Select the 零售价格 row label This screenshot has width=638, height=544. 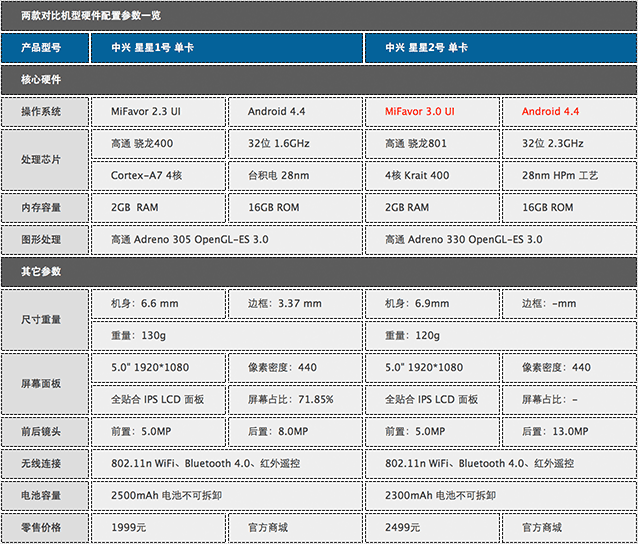tap(45, 528)
